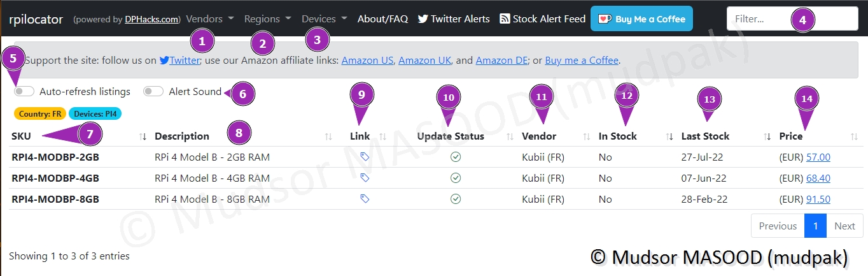Click the Buy Me a Coffee button

(642, 19)
